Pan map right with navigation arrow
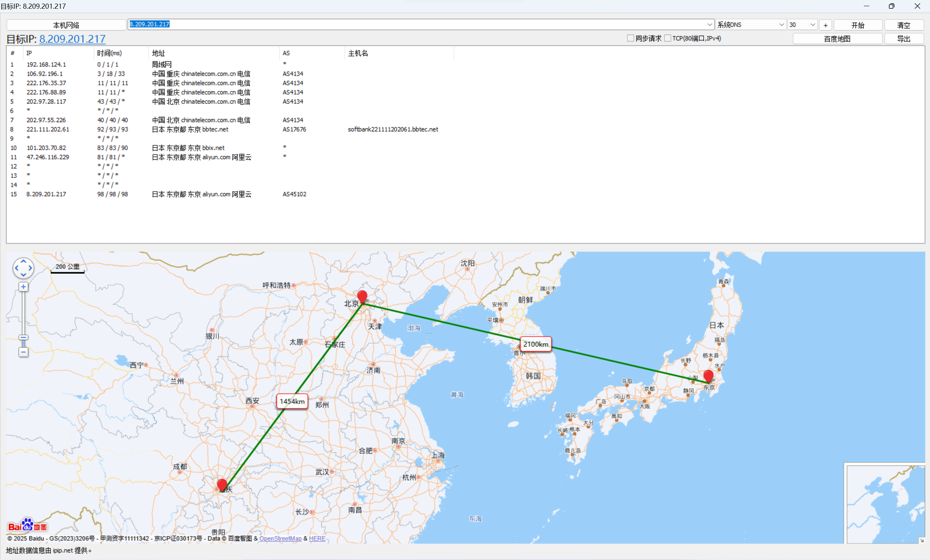This screenshot has width=930, height=560. point(30,268)
